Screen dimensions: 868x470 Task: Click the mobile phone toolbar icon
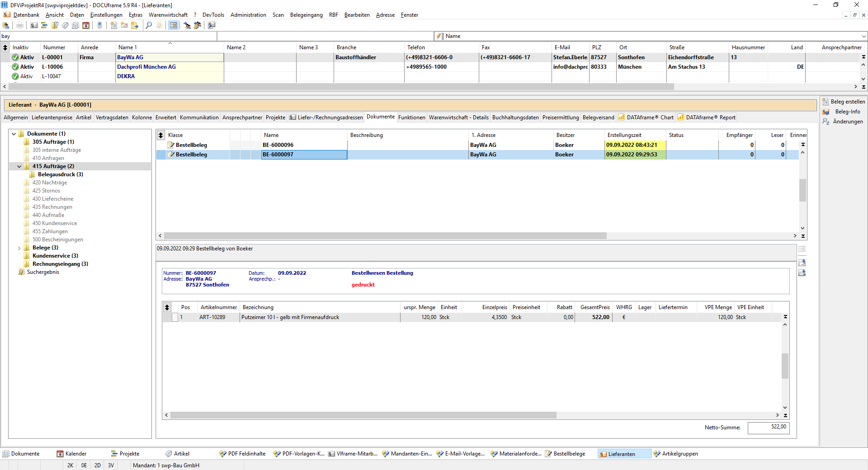tap(100, 25)
